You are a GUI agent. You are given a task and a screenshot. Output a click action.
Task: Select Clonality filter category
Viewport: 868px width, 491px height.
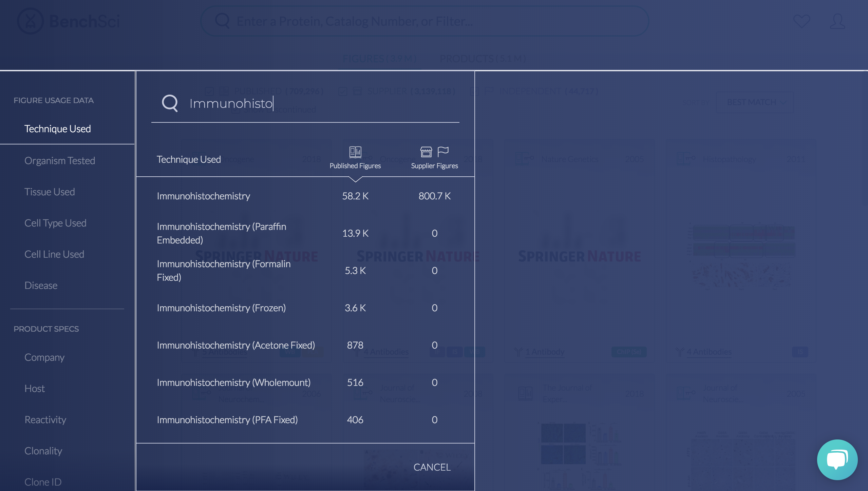[x=43, y=451]
